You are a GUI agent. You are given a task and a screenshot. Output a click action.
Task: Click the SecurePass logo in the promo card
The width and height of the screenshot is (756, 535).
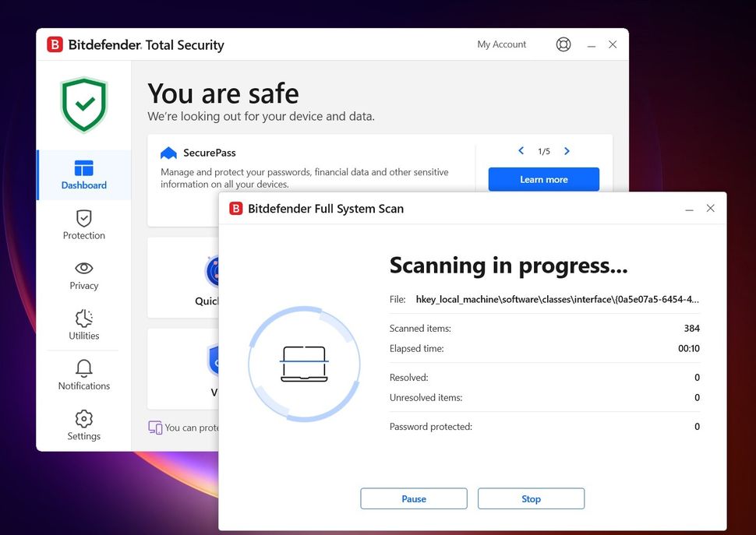(170, 153)
